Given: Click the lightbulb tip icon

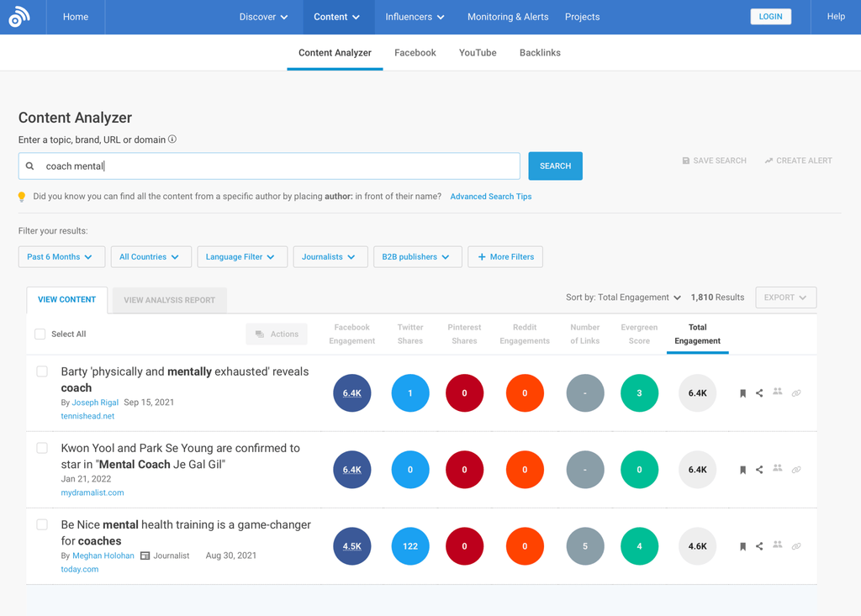Looking at the screenshot, I should click(x=22, y=197).
